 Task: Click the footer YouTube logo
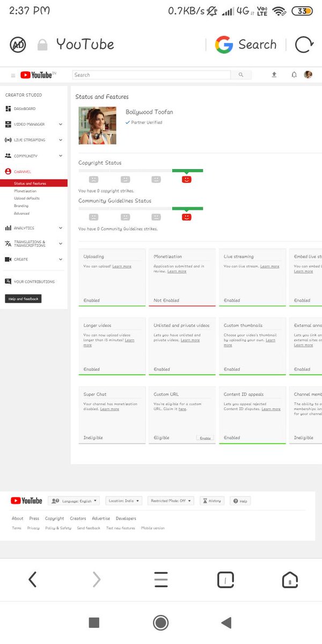pyautogui.click(x=26, y=501)
